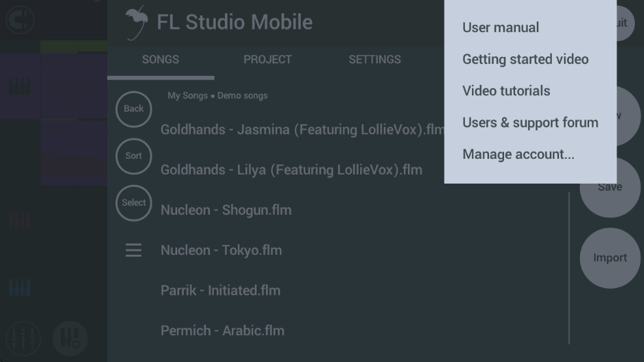
Task: Switch to the SONGS tab
Action: coord(160,59)
